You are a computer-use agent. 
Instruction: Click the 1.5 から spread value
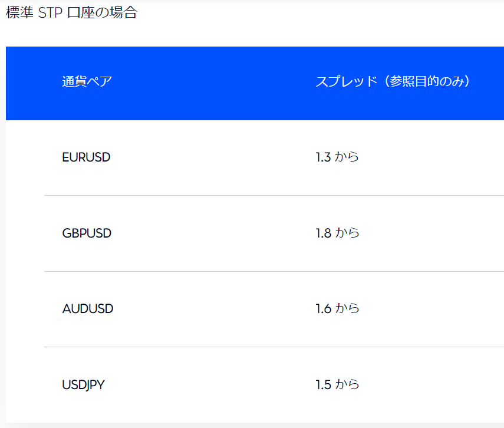337,385
